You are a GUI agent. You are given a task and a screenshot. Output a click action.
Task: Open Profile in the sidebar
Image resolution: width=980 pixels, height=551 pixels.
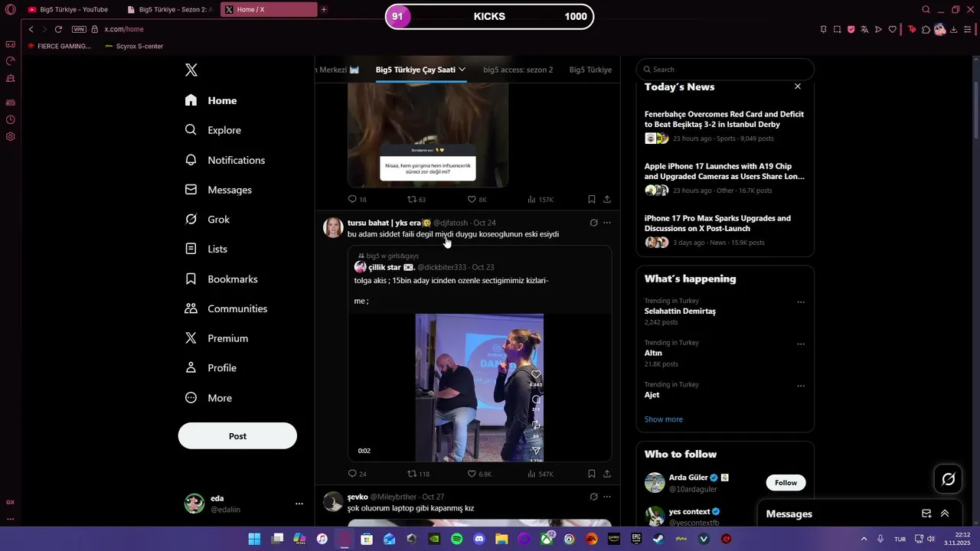[211, 368]
